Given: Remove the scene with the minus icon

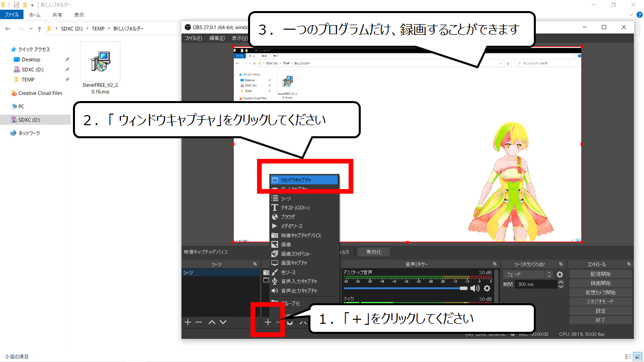Looking at the screenshot, I should [x=199, y=322].
